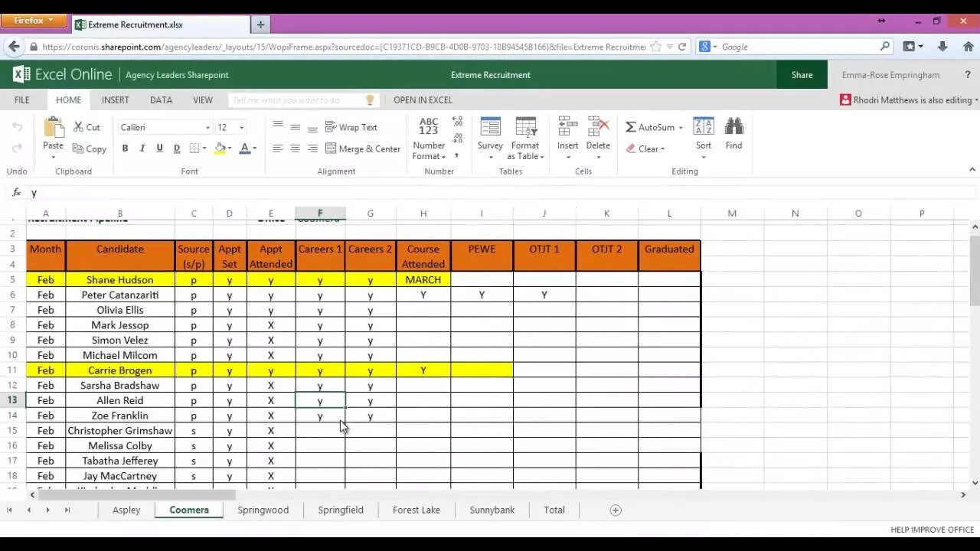Image resolution: width=980 pixels, height=551 pixels.
Task: Apply comma style number format
Action: coord(457,155)
